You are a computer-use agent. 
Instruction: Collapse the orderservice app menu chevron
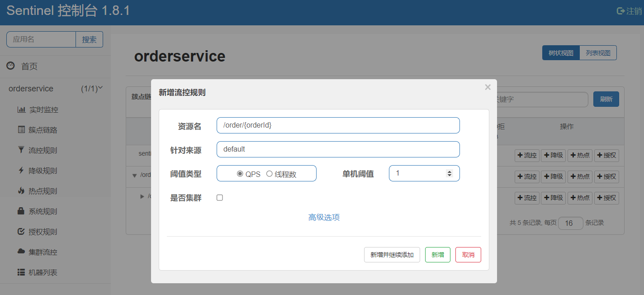pos(100,88)
